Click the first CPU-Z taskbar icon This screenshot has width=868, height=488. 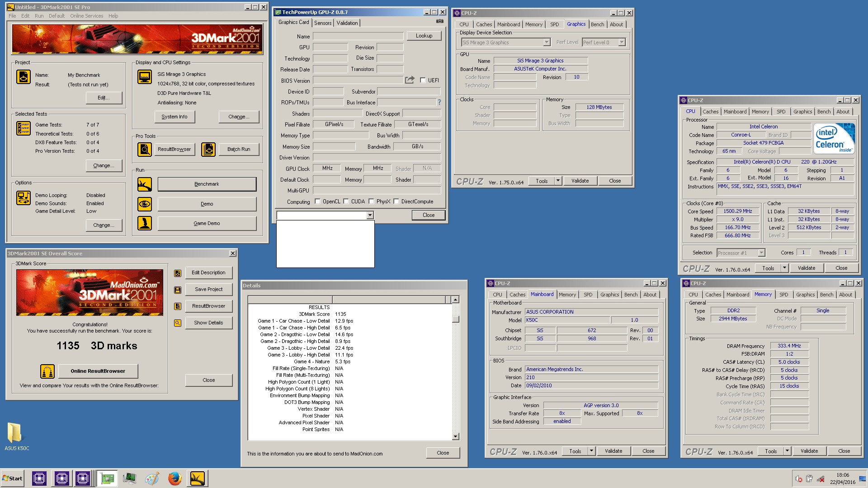[x=39, y=478]
